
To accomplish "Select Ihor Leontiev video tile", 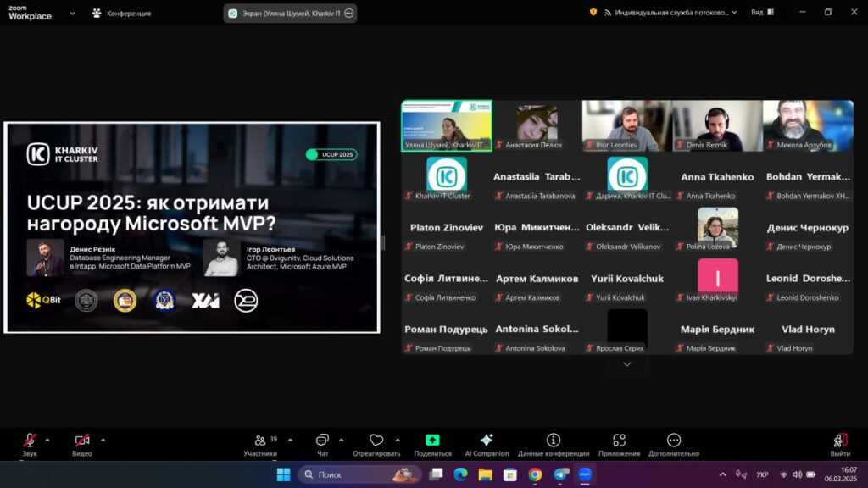I will click(627, 125).
